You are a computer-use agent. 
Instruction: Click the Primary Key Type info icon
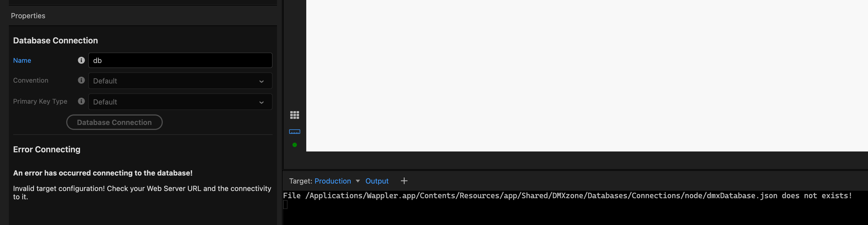point(81,101)
